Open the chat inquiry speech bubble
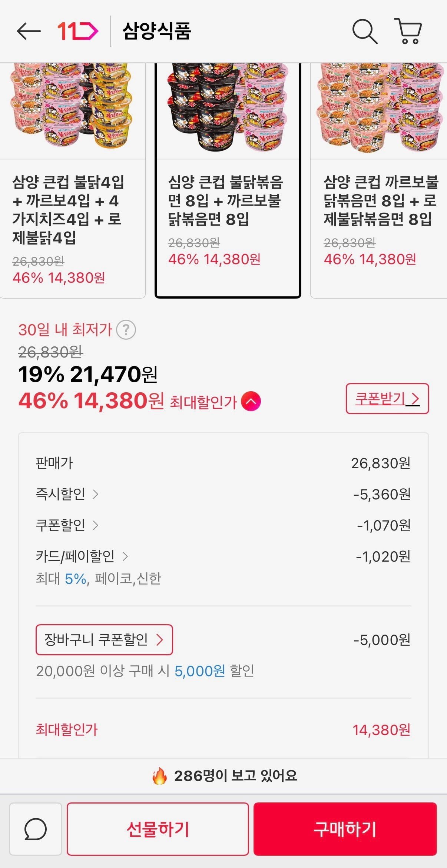Viewport: 447px width, 868px height. point(36,829)
